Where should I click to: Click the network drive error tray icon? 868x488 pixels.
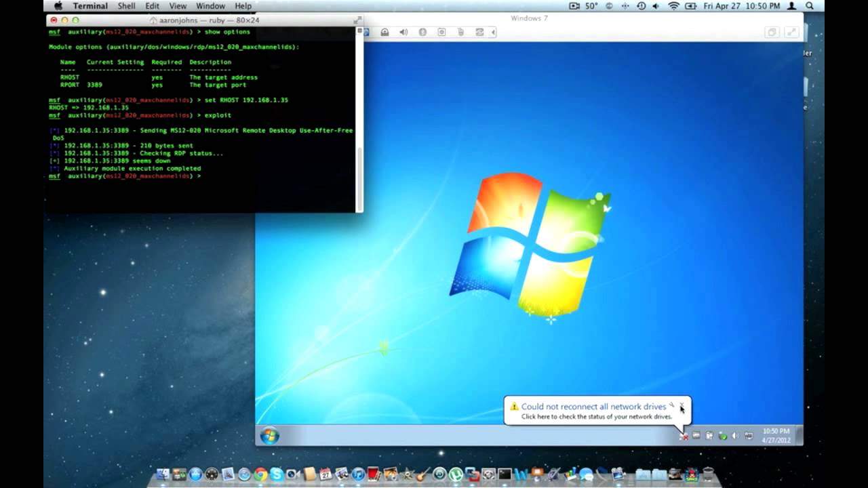tap(684, 436)
